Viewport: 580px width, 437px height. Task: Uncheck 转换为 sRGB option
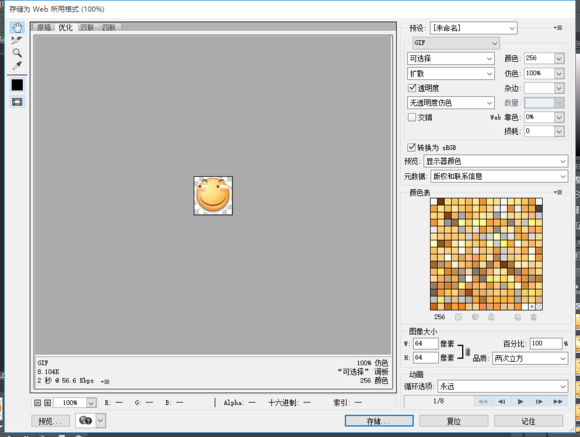[412, 147]
